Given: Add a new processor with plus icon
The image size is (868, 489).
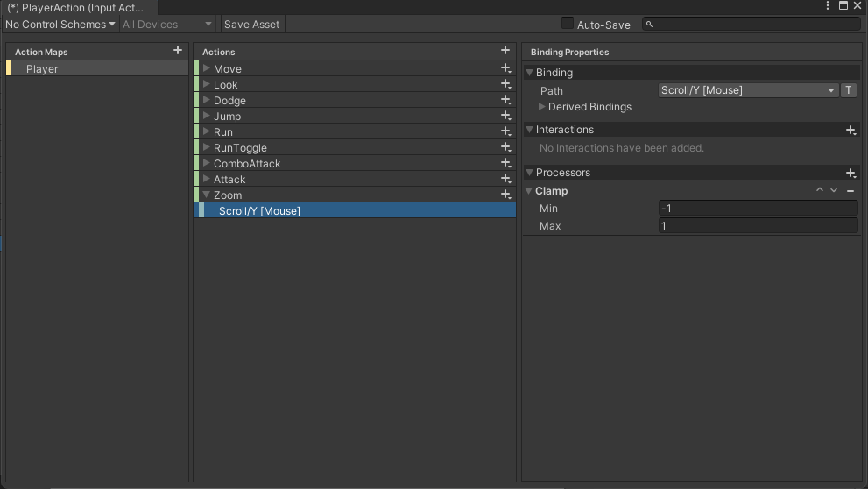Looking at the screenshot, I should [x=850, y=174].
